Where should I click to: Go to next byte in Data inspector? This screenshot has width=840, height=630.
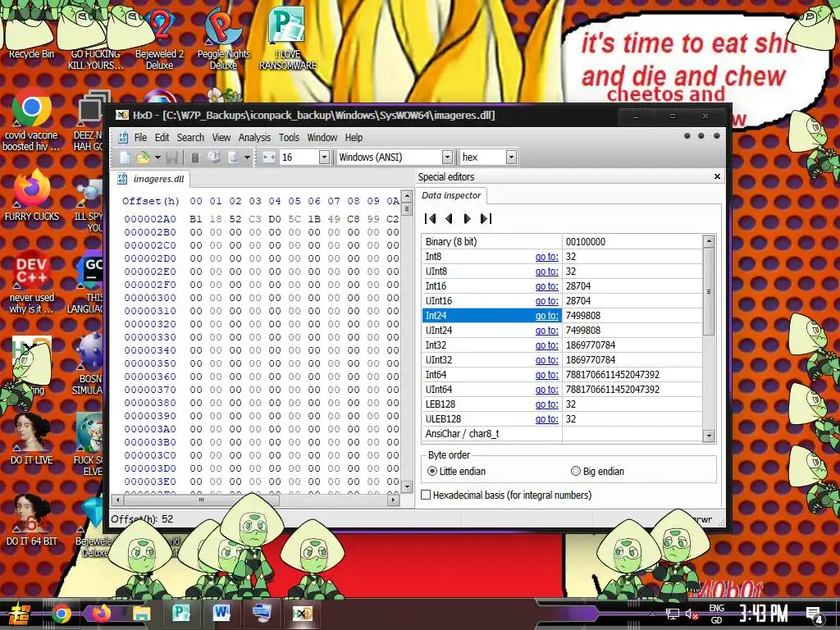coord(467,218)
